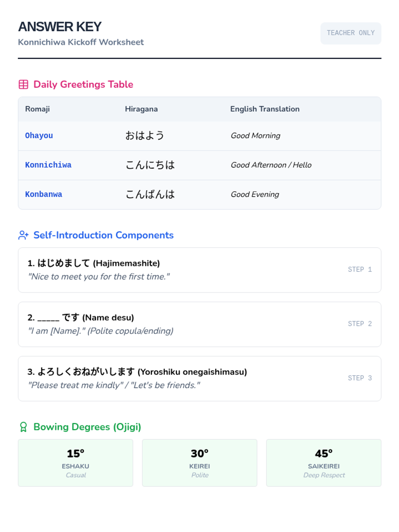This screenshot has width=399, height=532.
Task: Open the Hajimemashite step 1 card
Action: 199,270
